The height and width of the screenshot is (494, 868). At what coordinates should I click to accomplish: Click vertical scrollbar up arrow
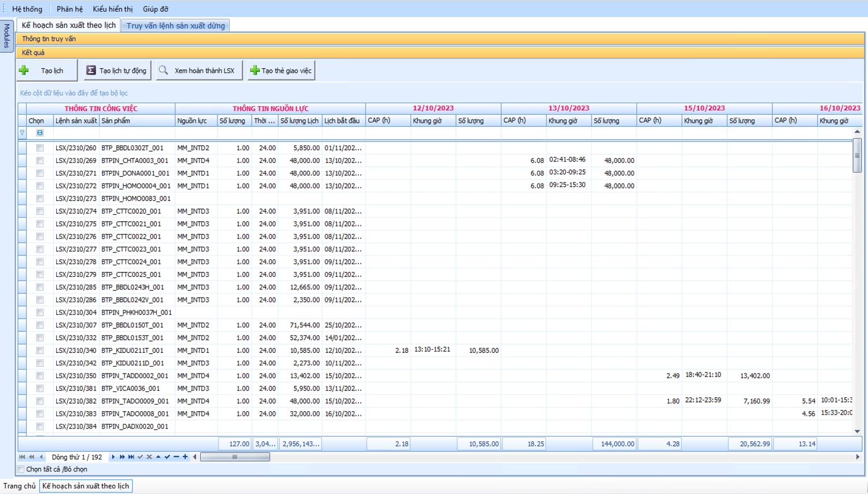point(858,131)
